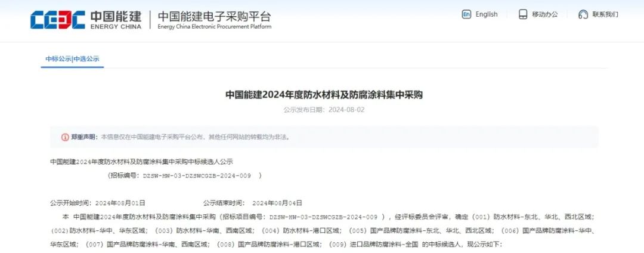644x253 pixels.
Task: Click the bid number line beginning 招标编号
Action: [x=184, y=175]
